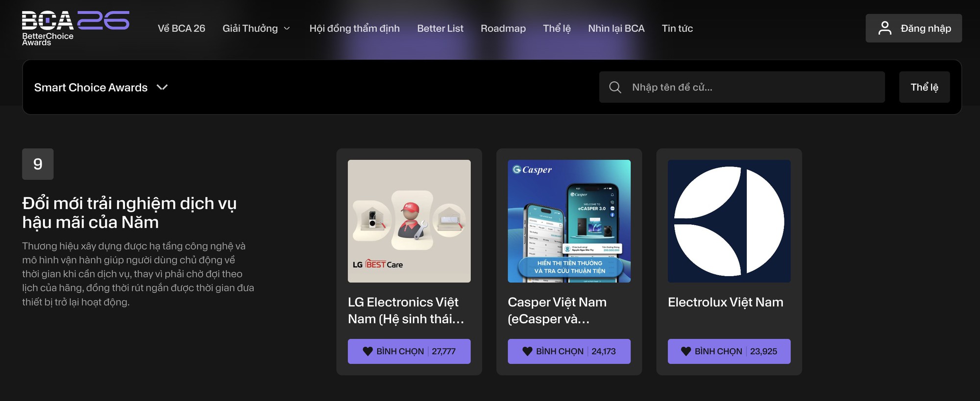980x401 pixels.
Task: Focus the Nhập tên đề cử search field
Action: 742,87
